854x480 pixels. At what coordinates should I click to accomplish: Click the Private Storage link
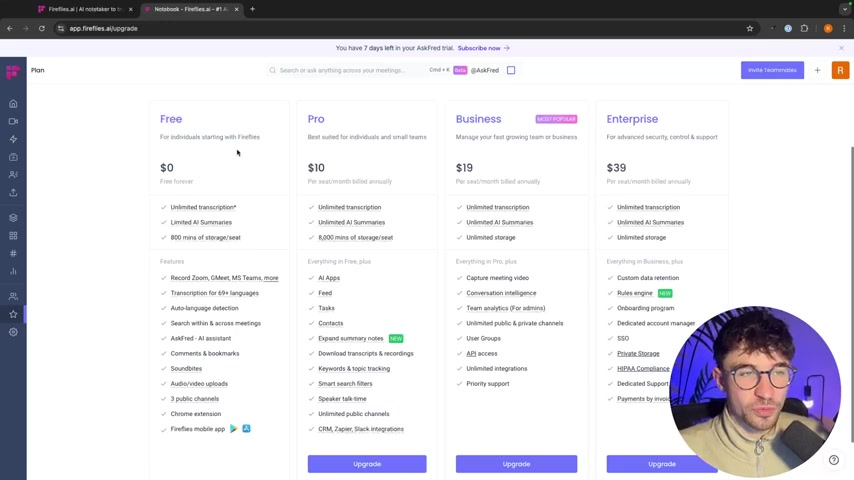pos(638,354)
